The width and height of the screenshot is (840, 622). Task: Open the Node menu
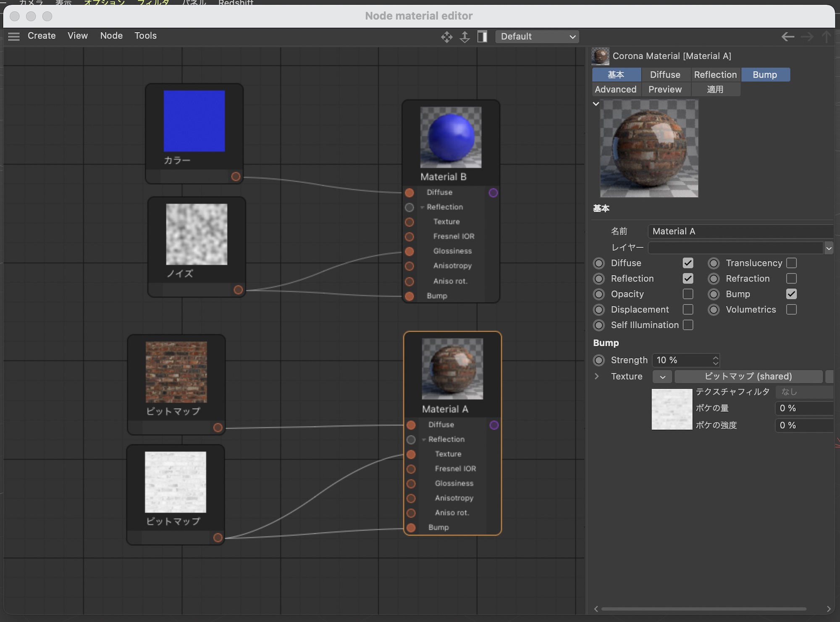(111, 36)
